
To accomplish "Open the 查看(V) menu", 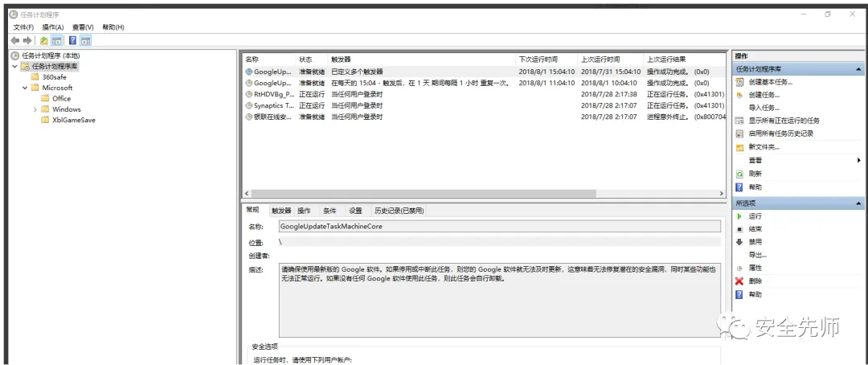I will (83, 27).
